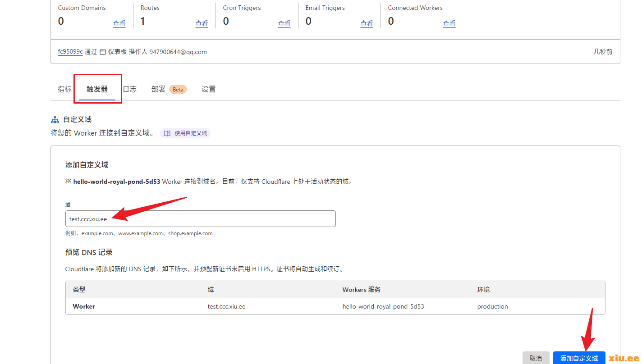Switch to the 触发器 tab
Screen dimensions: 642x364
coord(97,89)
